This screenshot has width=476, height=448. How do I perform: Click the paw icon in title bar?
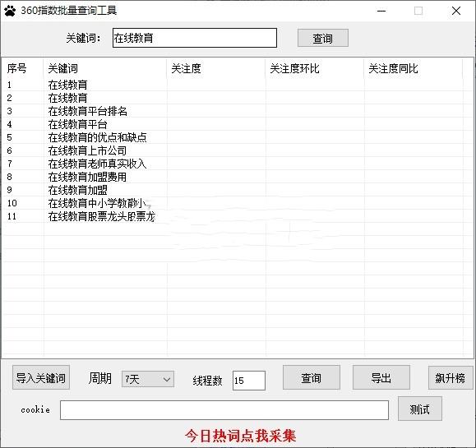[10, 11]
